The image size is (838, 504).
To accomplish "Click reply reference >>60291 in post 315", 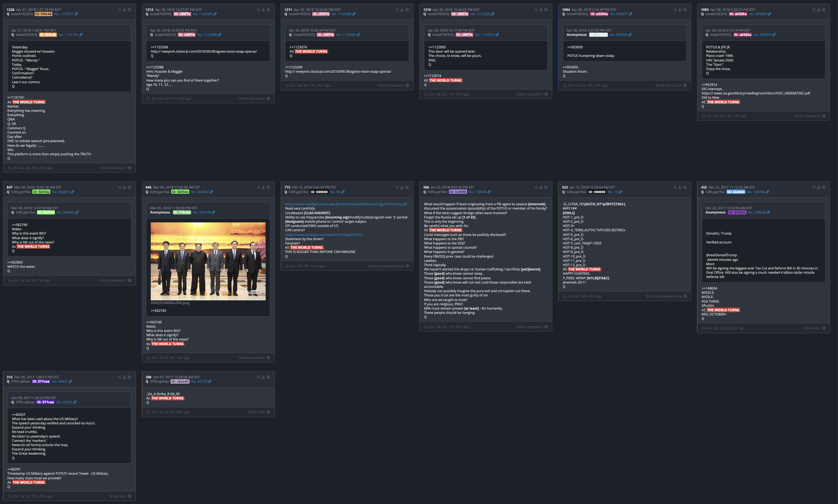I will 14,469.
